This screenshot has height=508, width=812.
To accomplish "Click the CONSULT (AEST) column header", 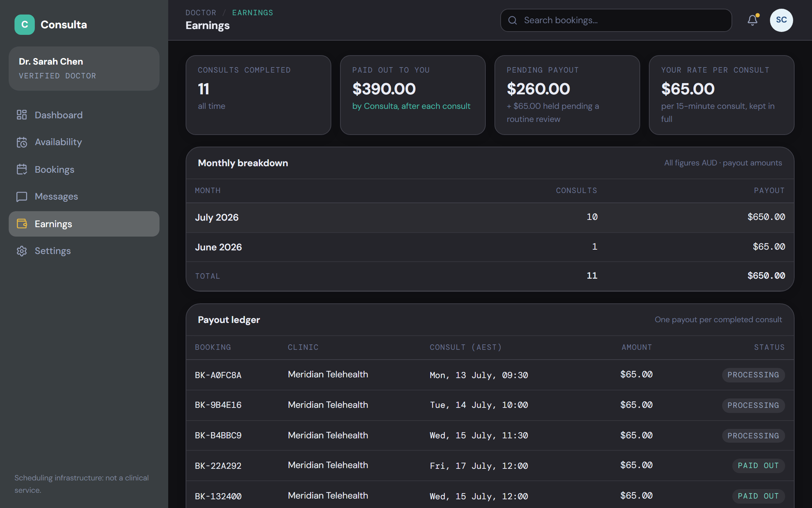I will coord(466,347).
